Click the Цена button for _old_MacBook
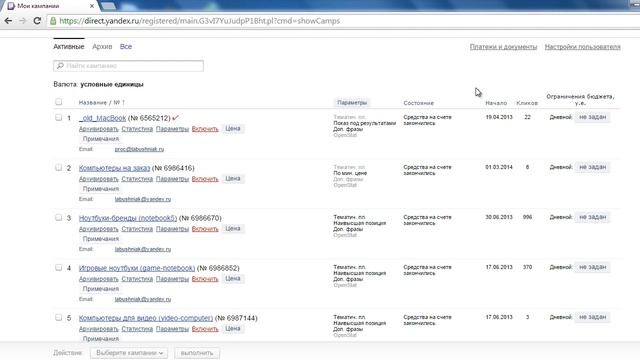The height and width of the screenshot is (360, 640). pos(233,129)
